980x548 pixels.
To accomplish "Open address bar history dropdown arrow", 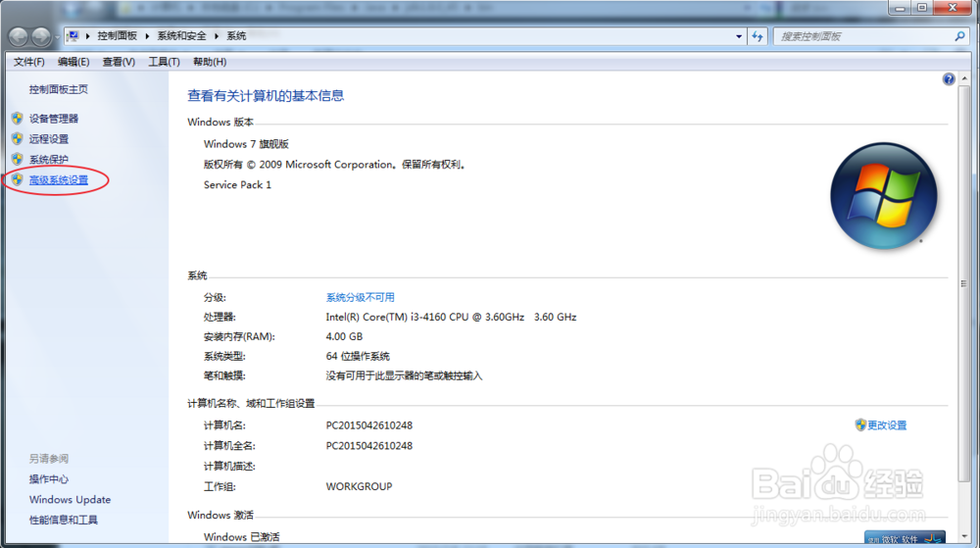I will pyautogui.click(x=739, y=36).
